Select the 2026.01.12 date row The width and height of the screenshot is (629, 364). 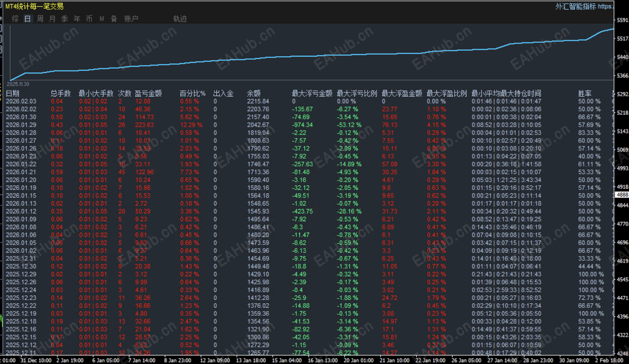pyautogui.click(x=21, y=211)
